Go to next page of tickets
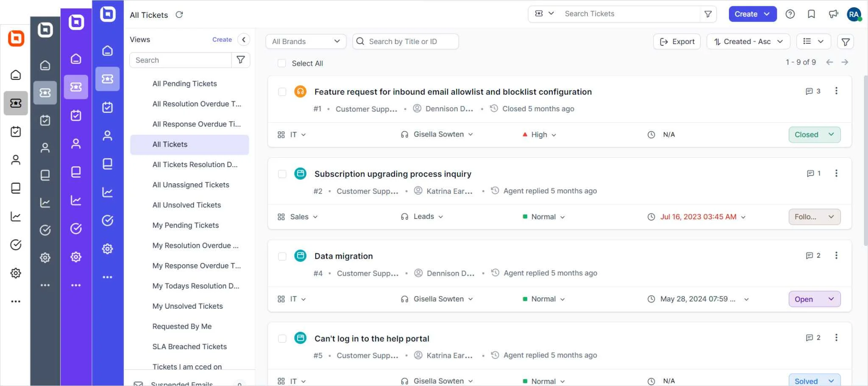 [x=845, y=62]
